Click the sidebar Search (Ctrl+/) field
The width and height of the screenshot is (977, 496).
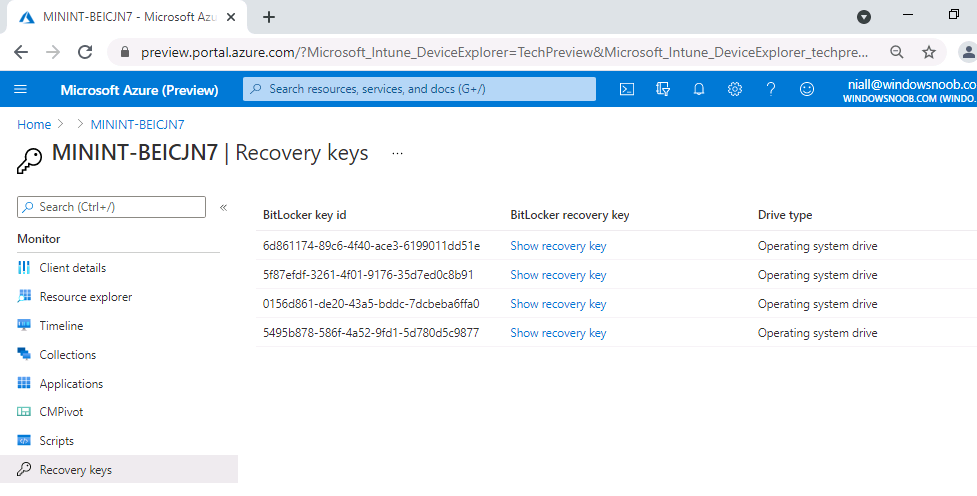112,207
